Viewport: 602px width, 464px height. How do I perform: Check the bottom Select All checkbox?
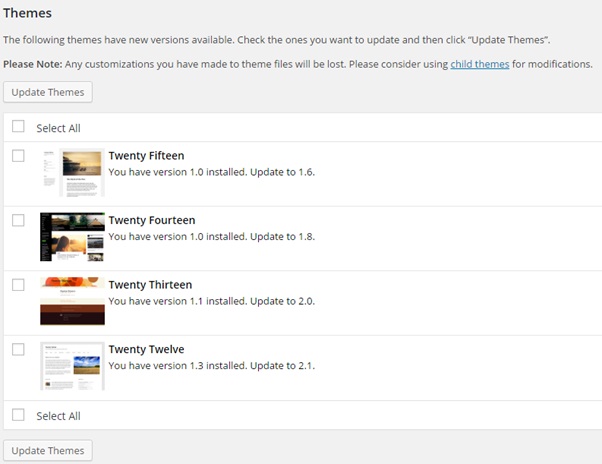(18, 414)
